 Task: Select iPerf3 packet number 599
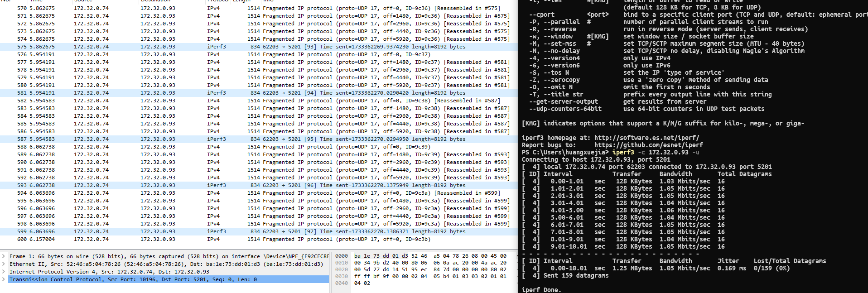[259, 231]
